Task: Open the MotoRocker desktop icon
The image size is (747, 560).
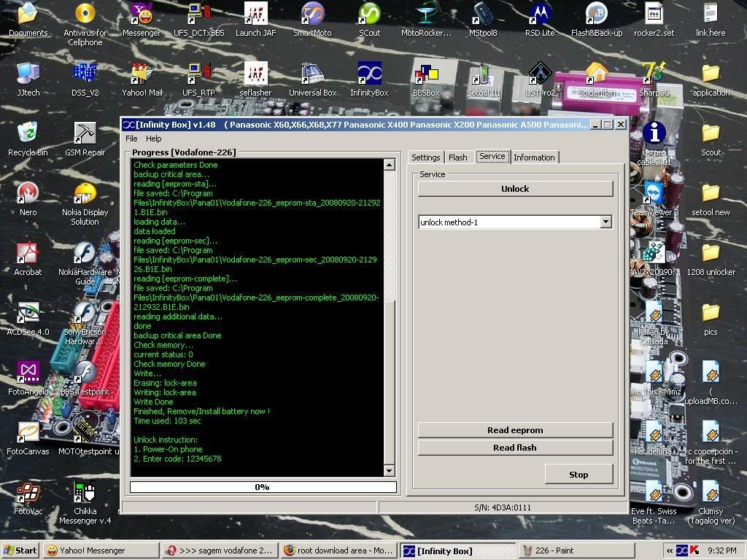Action: [426, 14]
